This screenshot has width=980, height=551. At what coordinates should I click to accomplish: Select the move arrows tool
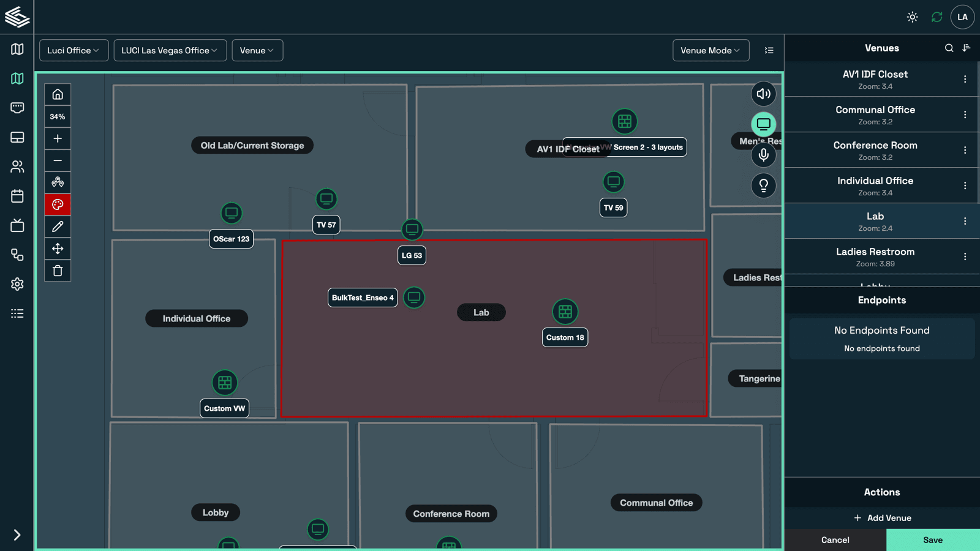tap(58, 249)
